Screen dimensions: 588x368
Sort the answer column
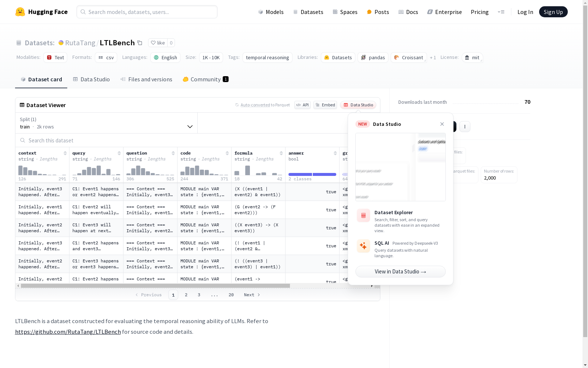(335, 153)
